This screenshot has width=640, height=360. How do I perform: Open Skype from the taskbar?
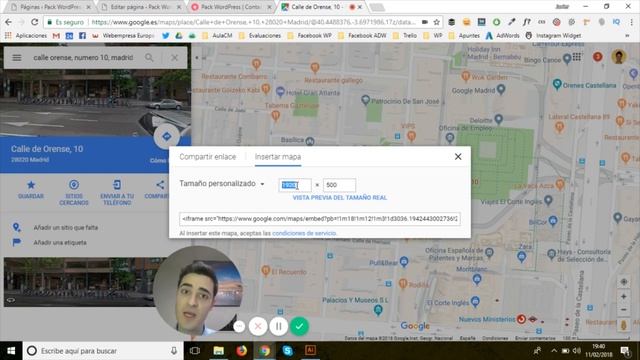287,351
